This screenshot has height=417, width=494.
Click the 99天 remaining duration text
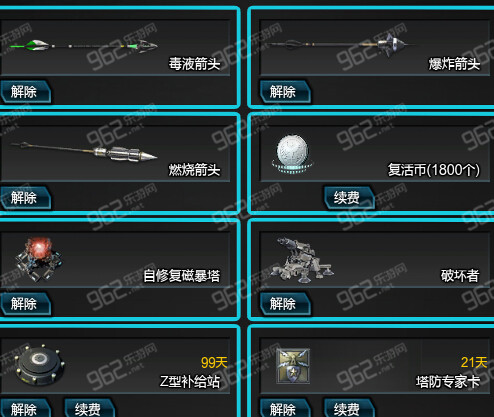click(214, 362)
